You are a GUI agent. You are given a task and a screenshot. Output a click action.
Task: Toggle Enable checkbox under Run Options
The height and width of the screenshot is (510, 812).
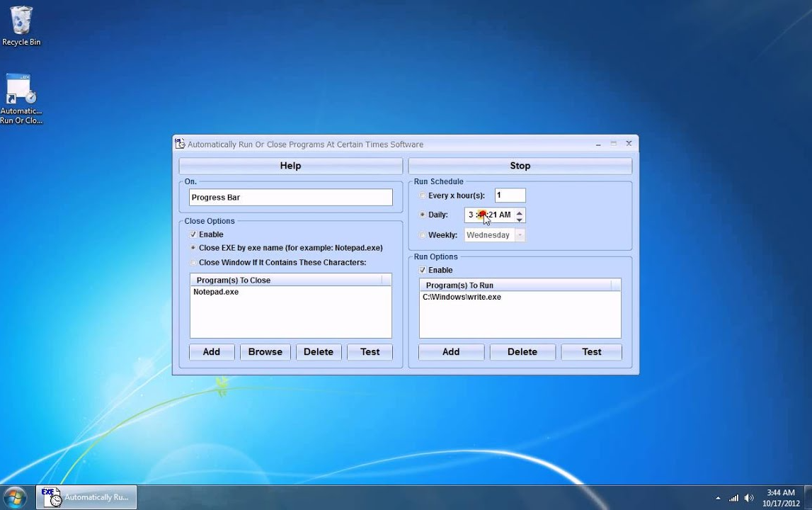(423, 271)
